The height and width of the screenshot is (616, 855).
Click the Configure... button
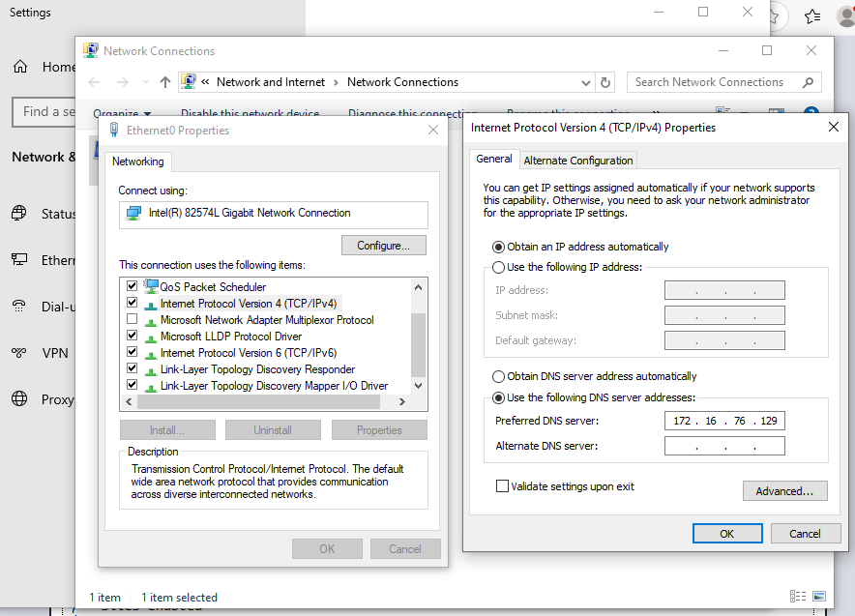[x=383, y=246]
